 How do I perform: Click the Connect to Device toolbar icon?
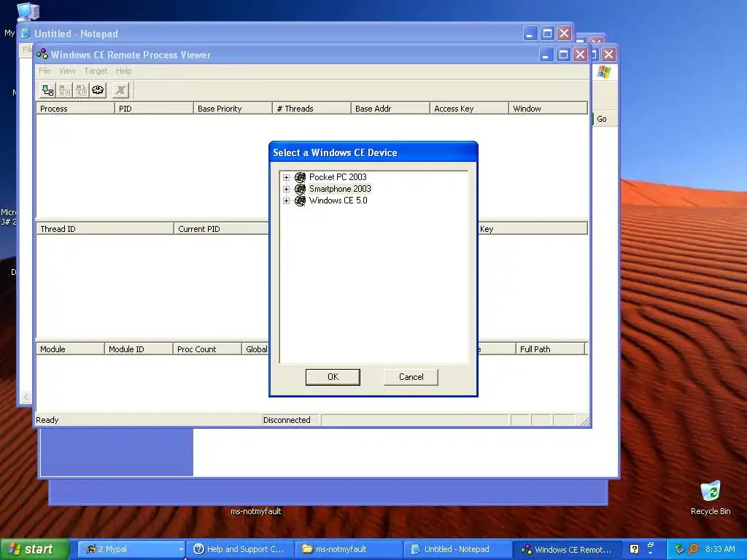(x=47, y=90)
